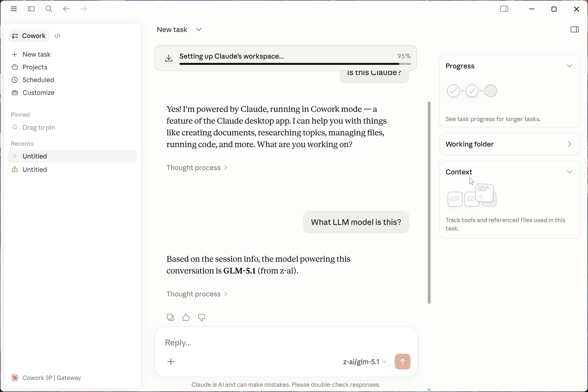Copy the response with copy icon
Viewport: 588px width, 392px height.
click(x=170, y=317)
